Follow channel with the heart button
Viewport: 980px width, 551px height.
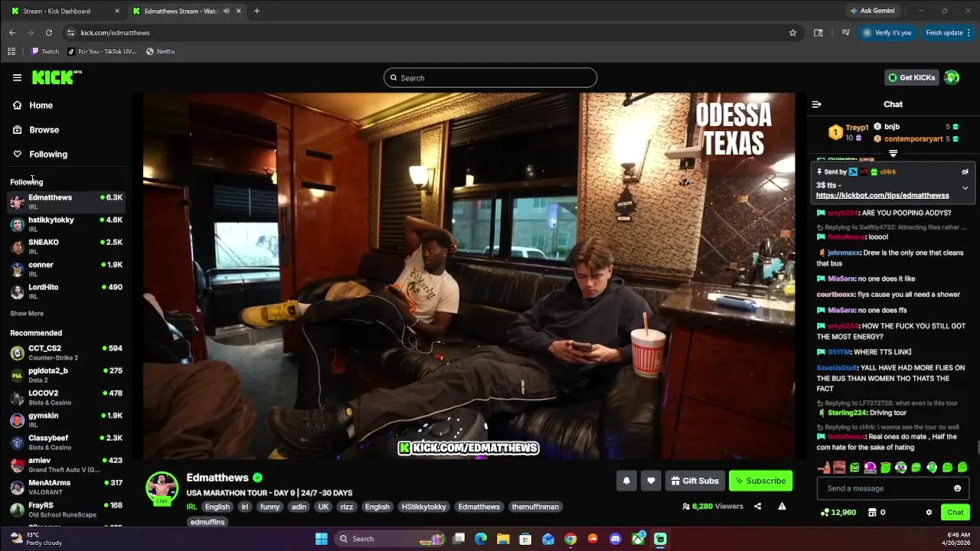coord(651,481)
